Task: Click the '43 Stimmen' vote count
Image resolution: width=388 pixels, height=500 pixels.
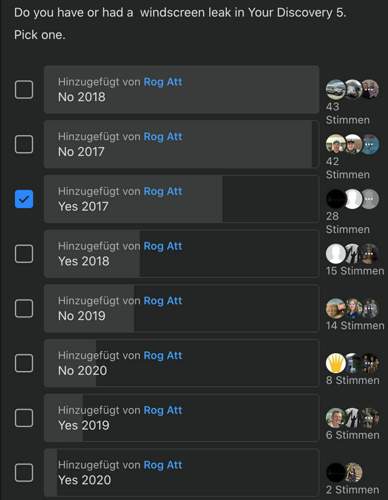Action: coord(348,113)
